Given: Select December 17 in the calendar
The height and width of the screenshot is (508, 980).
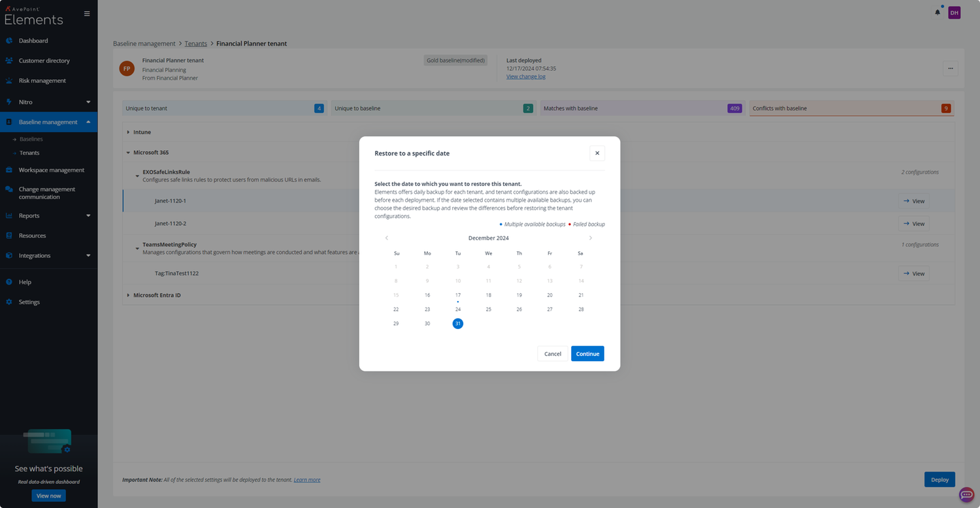Looking at the screenshot, I should (x=458, y=295).
